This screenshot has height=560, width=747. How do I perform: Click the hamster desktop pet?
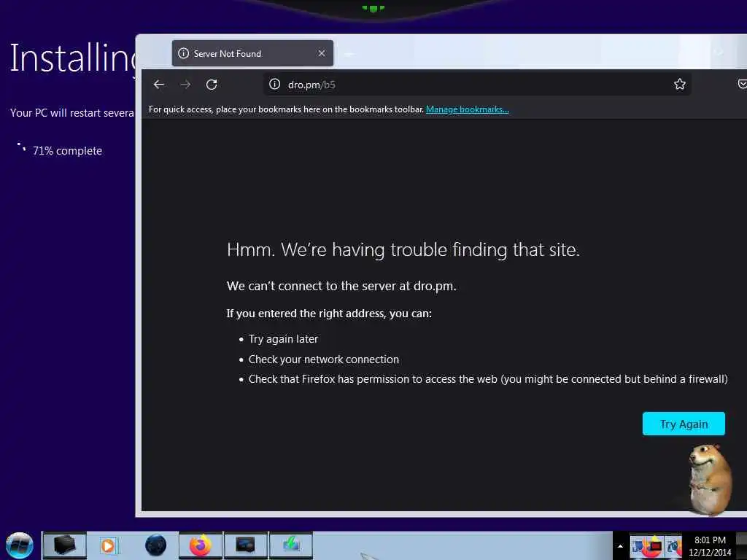(709, 480)
